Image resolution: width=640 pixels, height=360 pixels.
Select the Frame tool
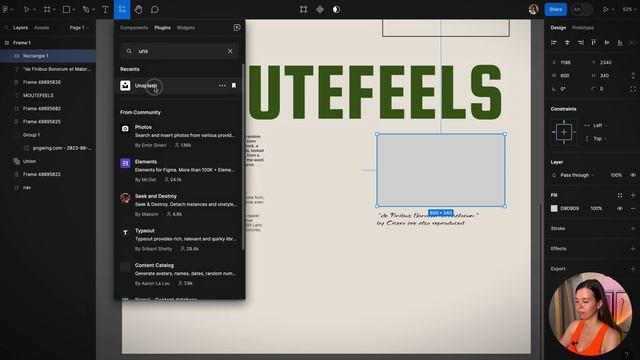pyautogui.click(x=47, y=9)
